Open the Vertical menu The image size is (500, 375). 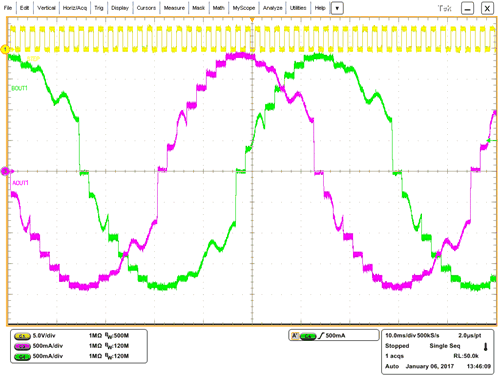pyautogui.click(x=46, y=8)
